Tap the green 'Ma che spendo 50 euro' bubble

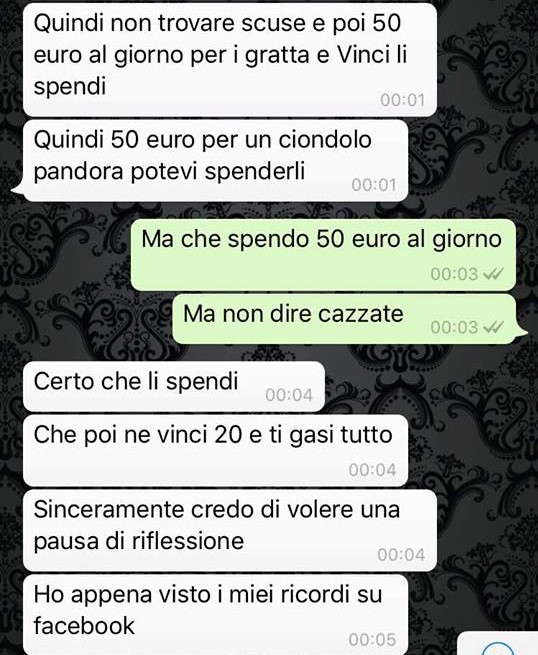323,254
